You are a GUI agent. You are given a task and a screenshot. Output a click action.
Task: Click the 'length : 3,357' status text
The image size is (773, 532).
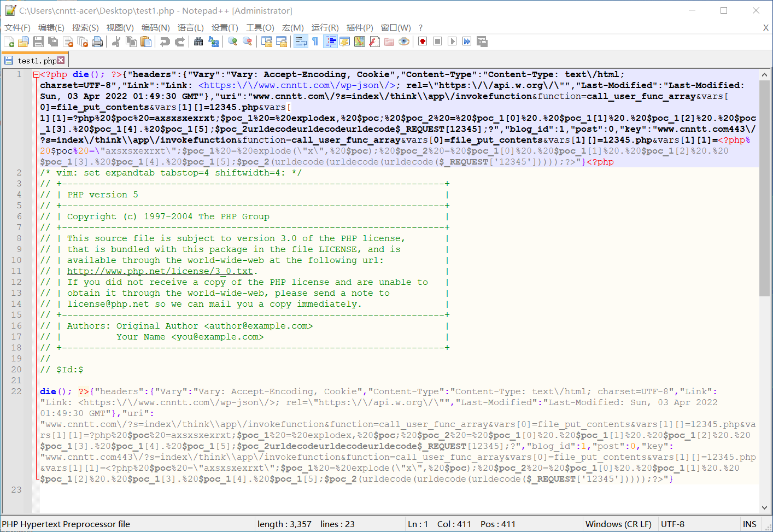(284, 524)
